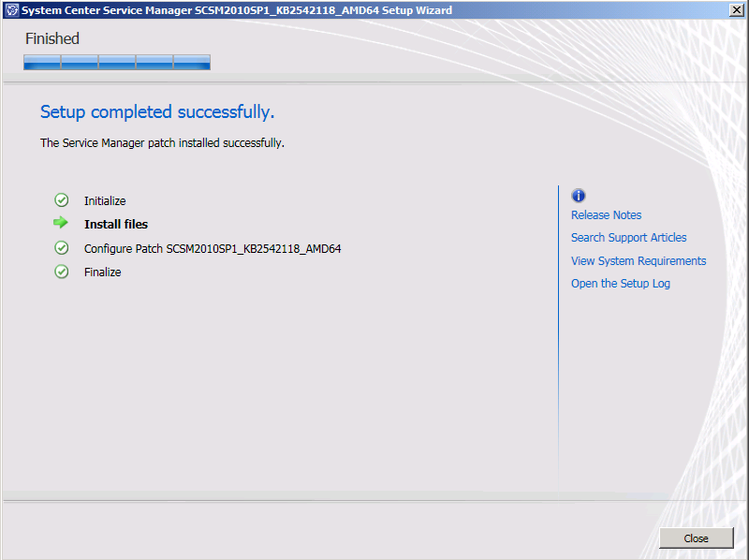Open the Release Notes link
Image resolution: width=749 pixels, height=560 pixels.
606,215
